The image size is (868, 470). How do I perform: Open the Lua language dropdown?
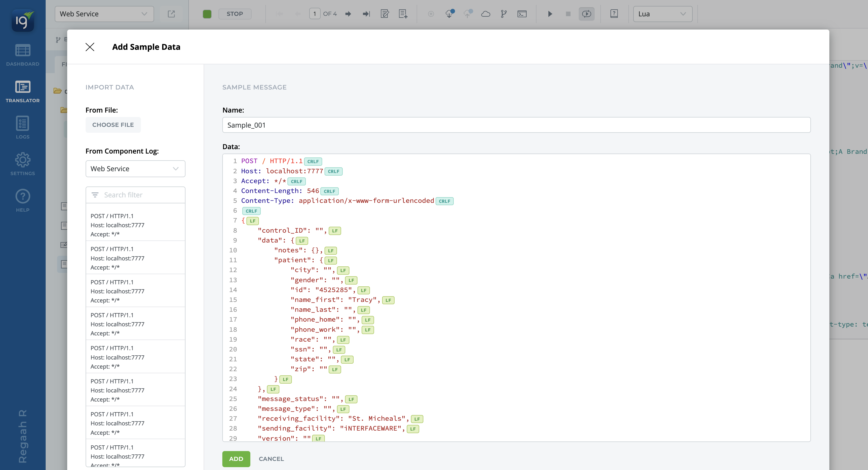click(x=663, y=14)
